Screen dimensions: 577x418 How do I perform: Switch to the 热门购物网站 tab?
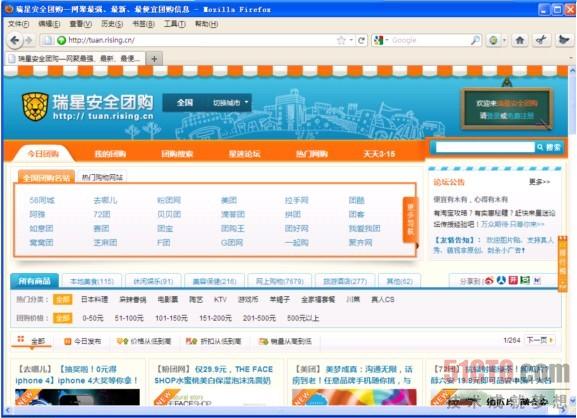[102, 178]
